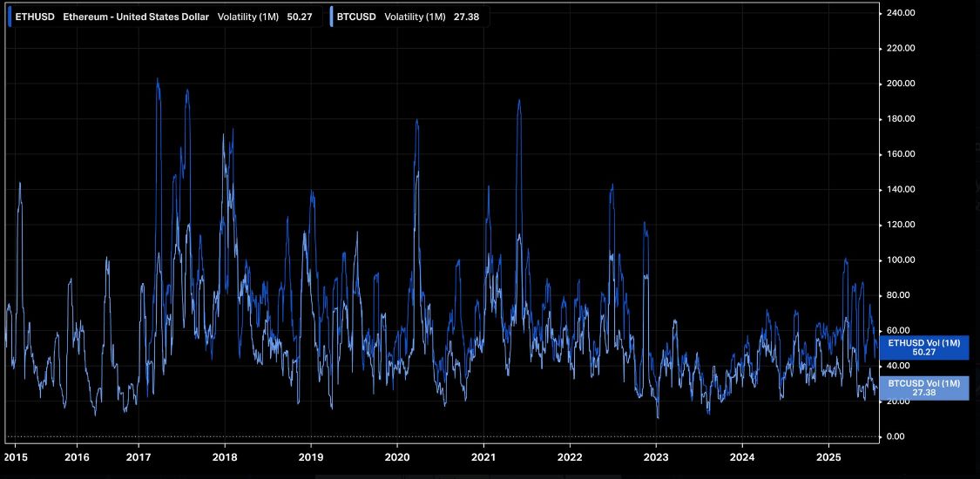Click the 2020 label on time axis
980x479 pixels.
(x=397, y=457)
